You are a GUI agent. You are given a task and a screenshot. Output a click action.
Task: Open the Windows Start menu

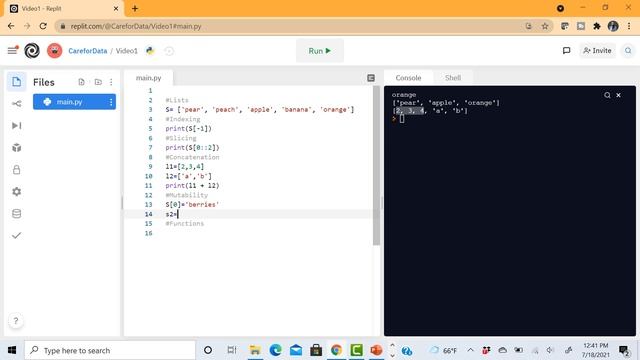(x=12, y=350)
